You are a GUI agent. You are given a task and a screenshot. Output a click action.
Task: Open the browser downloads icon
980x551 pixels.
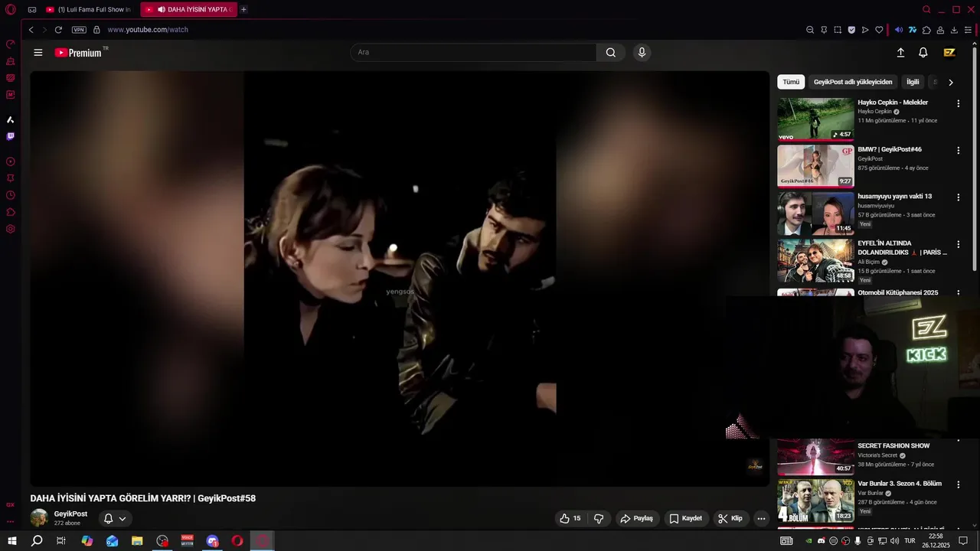coord(954,30)
